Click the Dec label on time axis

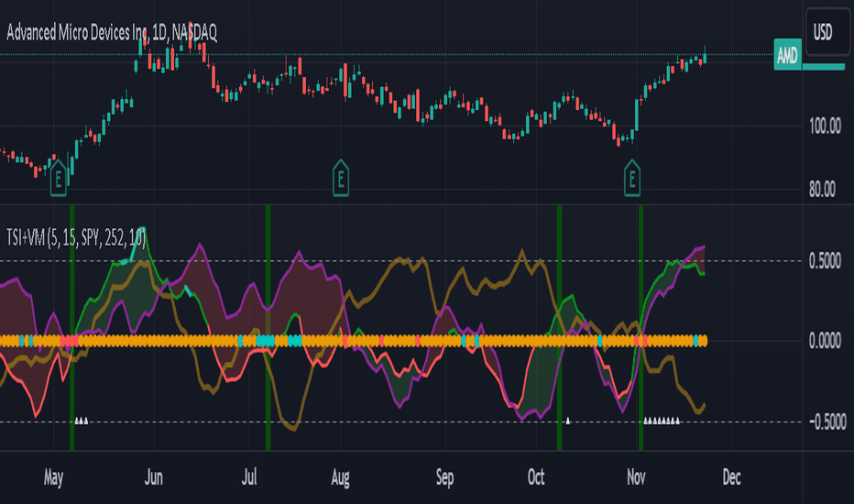point(731,477)
